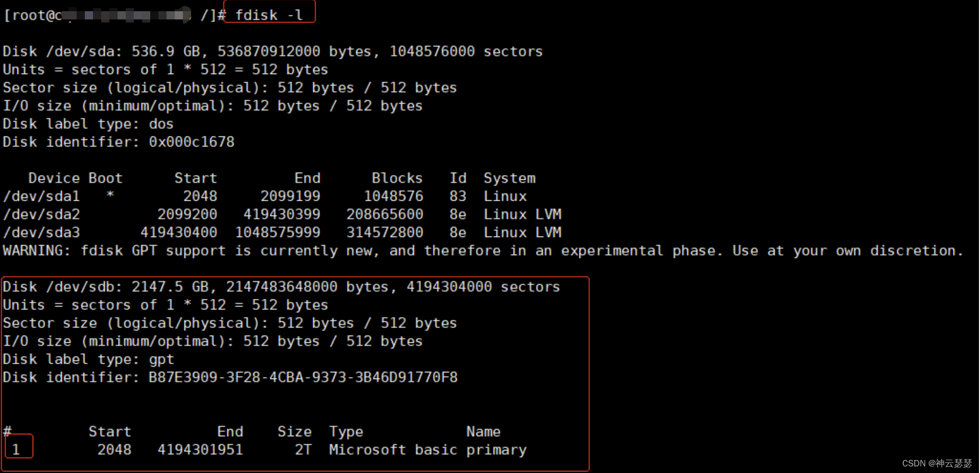Click the highlighted fdisk -l command
Screen dimensions: 980x473
click(x=269, y=14)
